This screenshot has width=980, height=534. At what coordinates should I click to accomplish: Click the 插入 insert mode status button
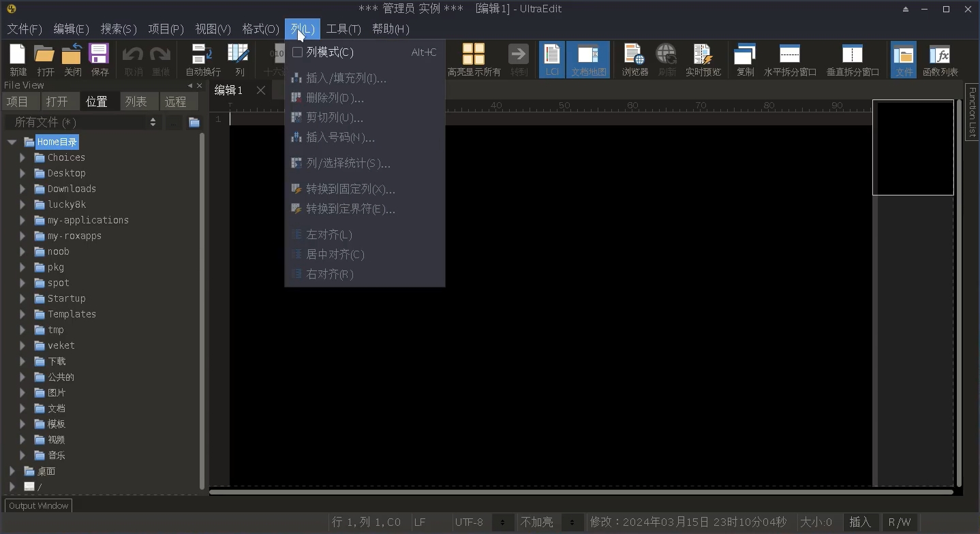coord(860,522)
